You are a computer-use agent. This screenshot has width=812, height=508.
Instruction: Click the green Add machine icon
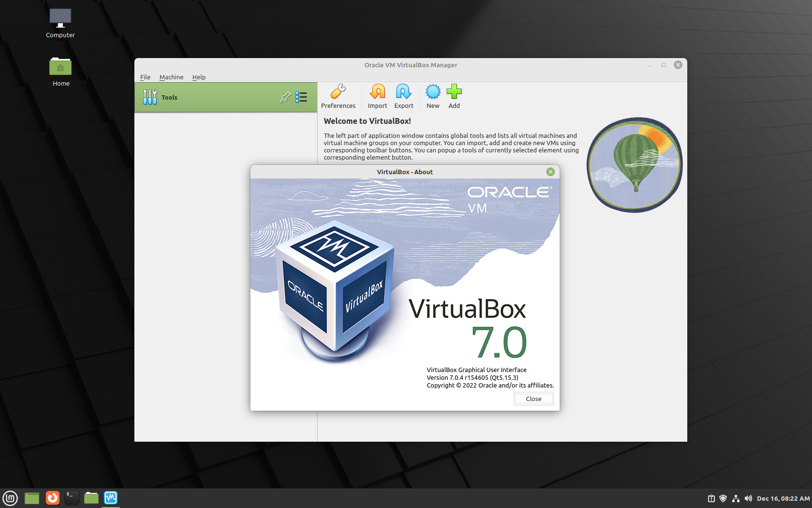click(x=454, y=97)
